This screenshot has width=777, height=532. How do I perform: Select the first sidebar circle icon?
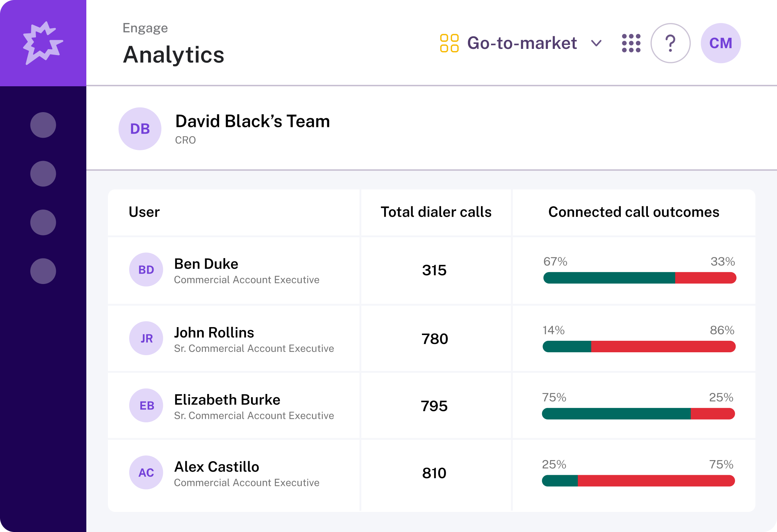(43, 125)
